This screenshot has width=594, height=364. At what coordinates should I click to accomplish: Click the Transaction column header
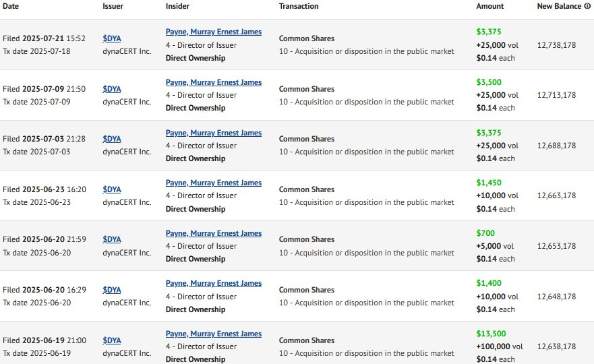coord(299,6)
